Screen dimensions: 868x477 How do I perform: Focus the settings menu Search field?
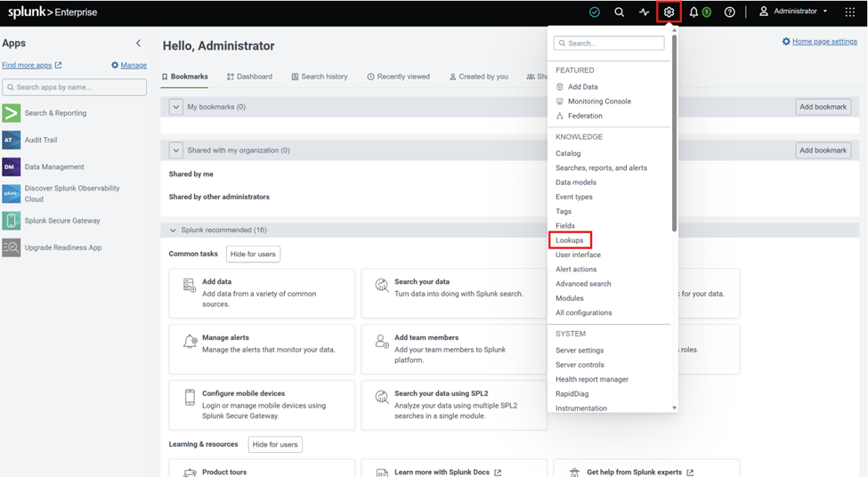point(609,44)
